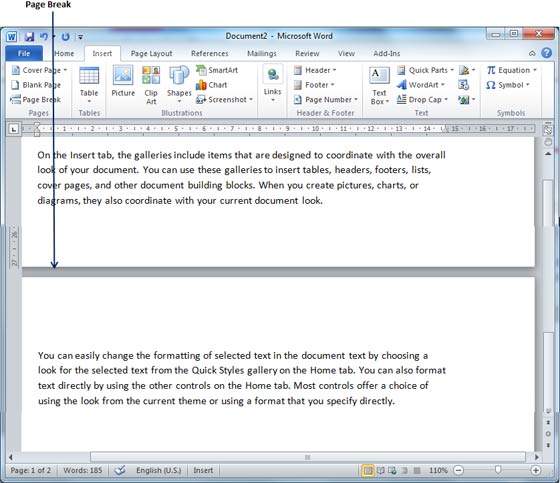Open the Clip Art pane

pyautogui.click(x=151, y=85)
